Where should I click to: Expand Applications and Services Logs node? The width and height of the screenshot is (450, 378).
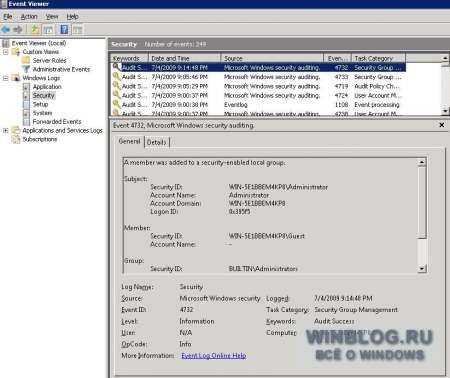pyautogui.click(x=6, y=130)
